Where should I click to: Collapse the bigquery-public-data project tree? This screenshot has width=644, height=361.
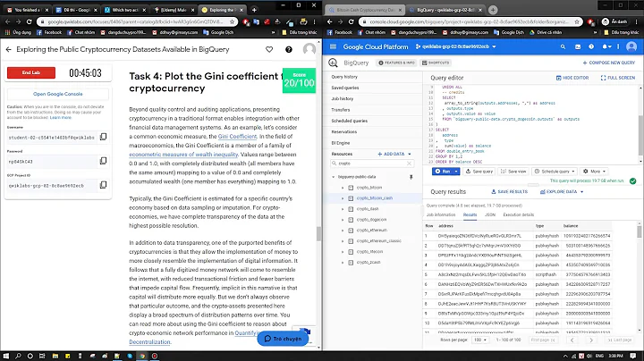pos(333,177)
